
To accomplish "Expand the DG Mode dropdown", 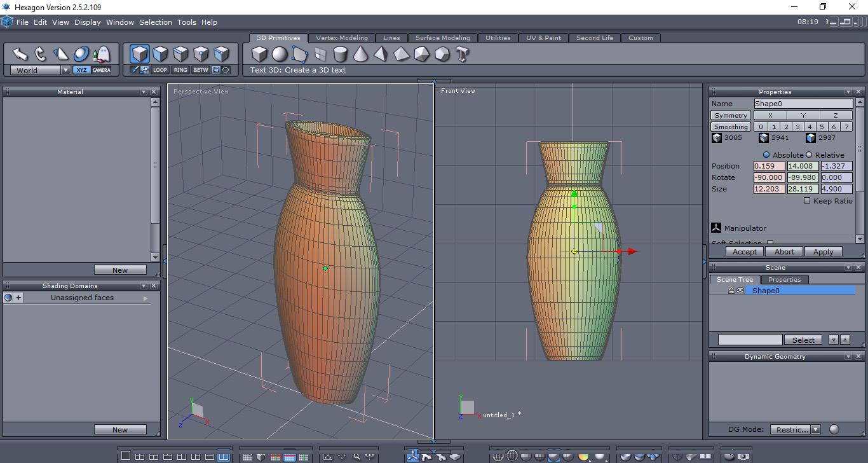I will (816, 429).
